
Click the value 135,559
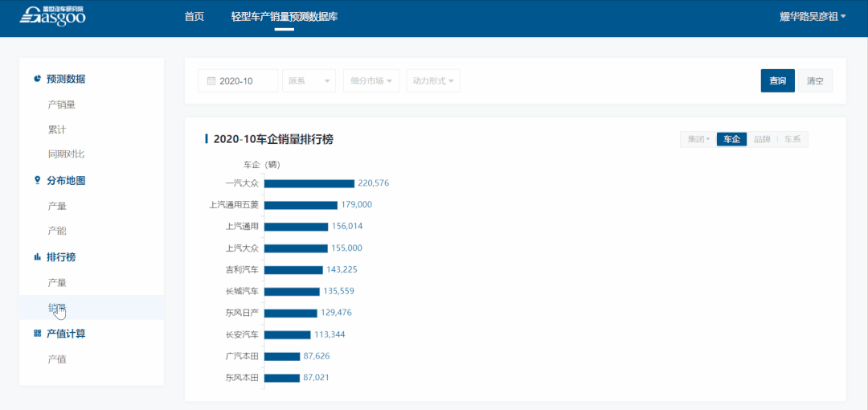[x=338, y=292]
